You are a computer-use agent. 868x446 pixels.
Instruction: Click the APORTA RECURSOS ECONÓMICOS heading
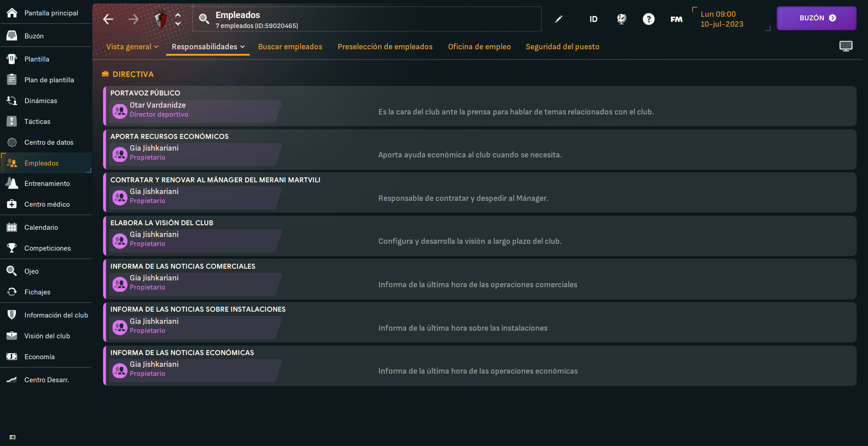pyautogui.click(x=170, y=136)
